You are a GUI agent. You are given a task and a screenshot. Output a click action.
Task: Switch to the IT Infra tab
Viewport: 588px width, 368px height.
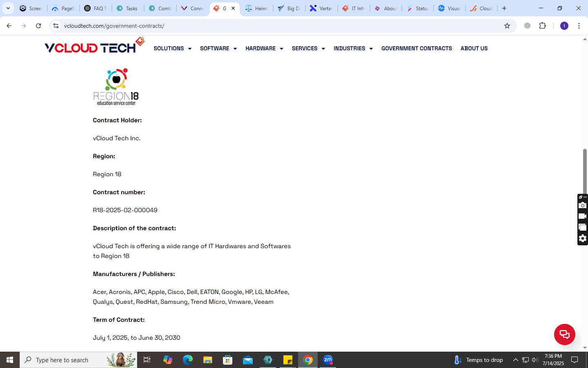click(354, 8)
